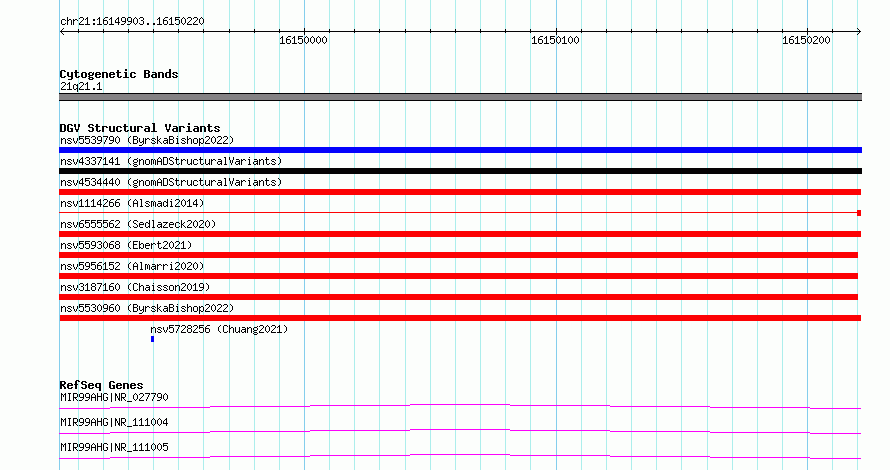This screenshot has width=890, height=470.
Task: Click the red nsv5593068 variant bar
Action: [x=459, y=255]
